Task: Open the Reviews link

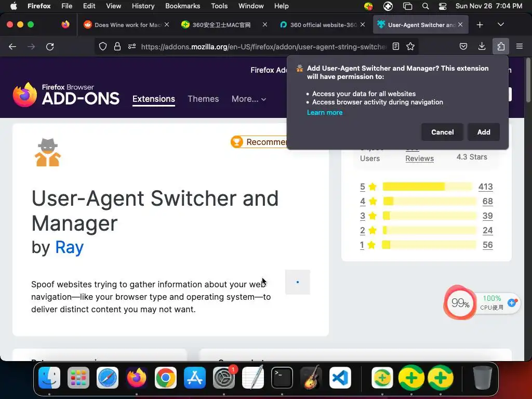Action: (419, 158)
